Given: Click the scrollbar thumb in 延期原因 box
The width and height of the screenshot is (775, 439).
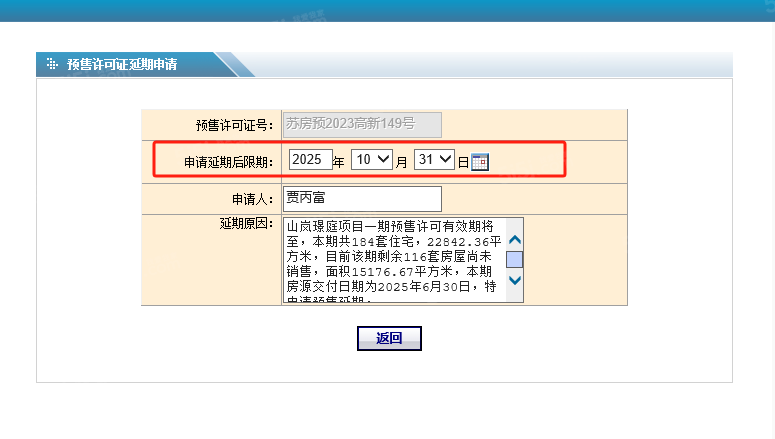Looking at the screenshot, I should click(515, 260).
